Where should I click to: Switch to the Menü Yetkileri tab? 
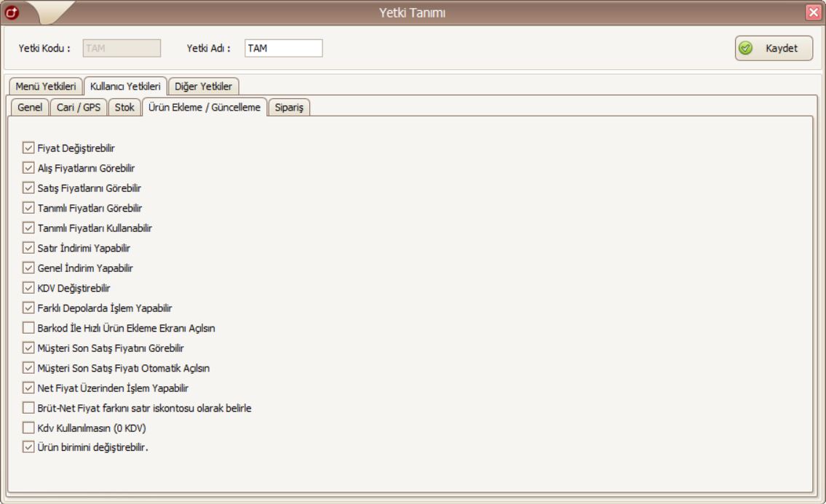(x=45, y=87)
